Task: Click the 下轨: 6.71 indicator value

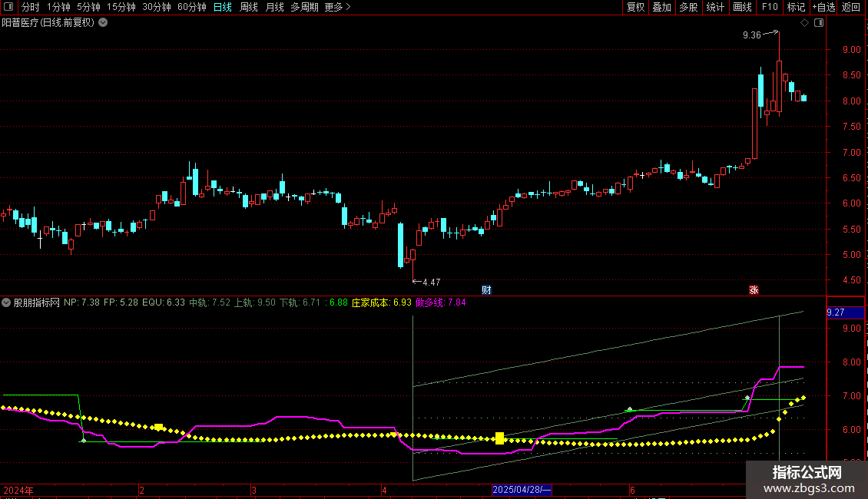Action: [300, 302]
